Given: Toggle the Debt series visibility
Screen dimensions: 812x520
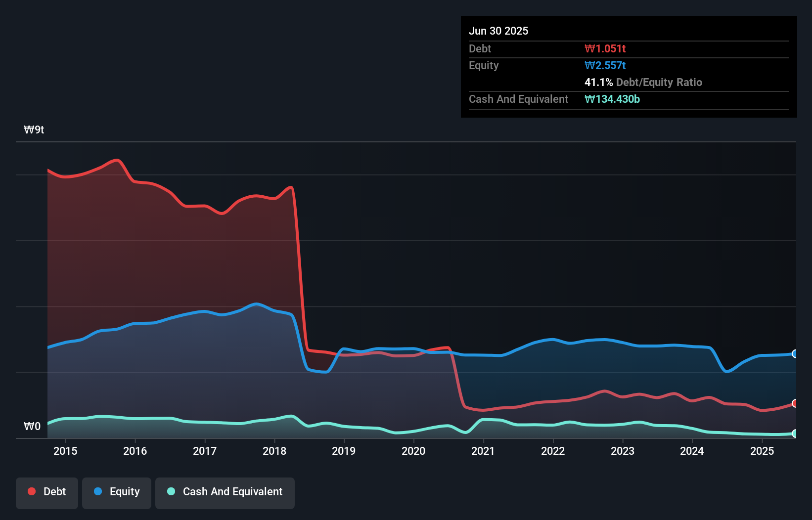Looking at the screenshot, I should tap(47, 493).
